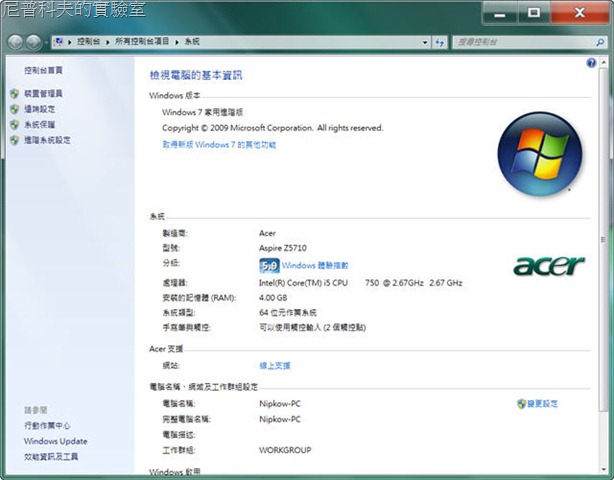Click the Acer manufacturer value
The width and height of the screenshot is (614, 480).
[267, 233]
